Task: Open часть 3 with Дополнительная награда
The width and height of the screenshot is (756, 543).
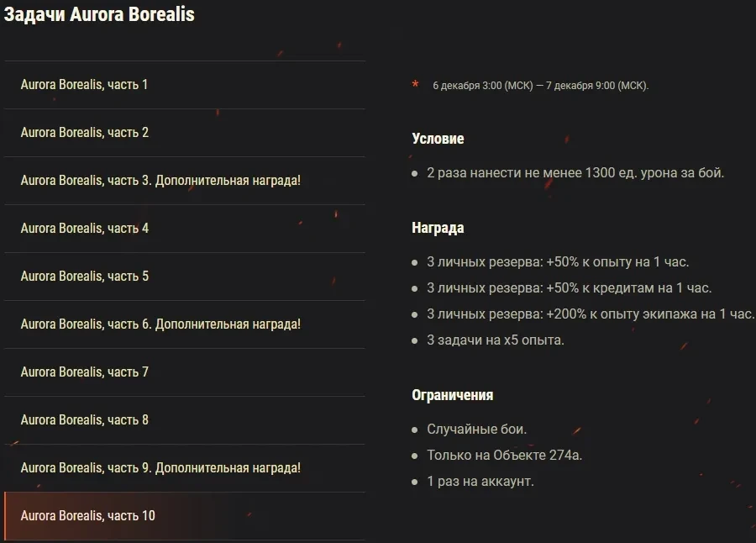Action: point(160,181)
